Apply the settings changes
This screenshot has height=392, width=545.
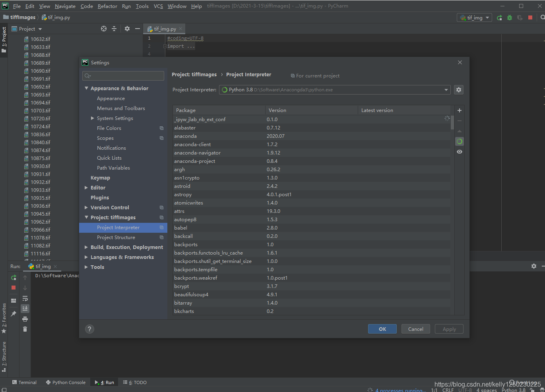click(449, 329)
